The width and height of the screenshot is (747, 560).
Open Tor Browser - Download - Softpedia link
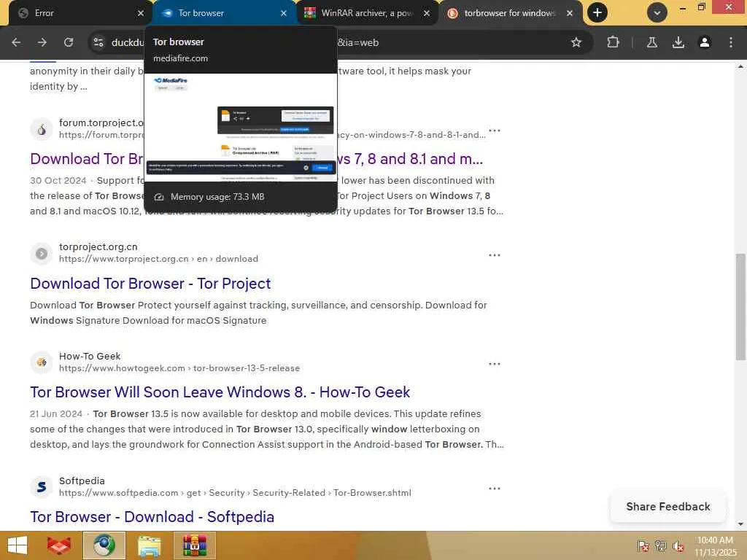pyautogui.click(x=152, y=517)
